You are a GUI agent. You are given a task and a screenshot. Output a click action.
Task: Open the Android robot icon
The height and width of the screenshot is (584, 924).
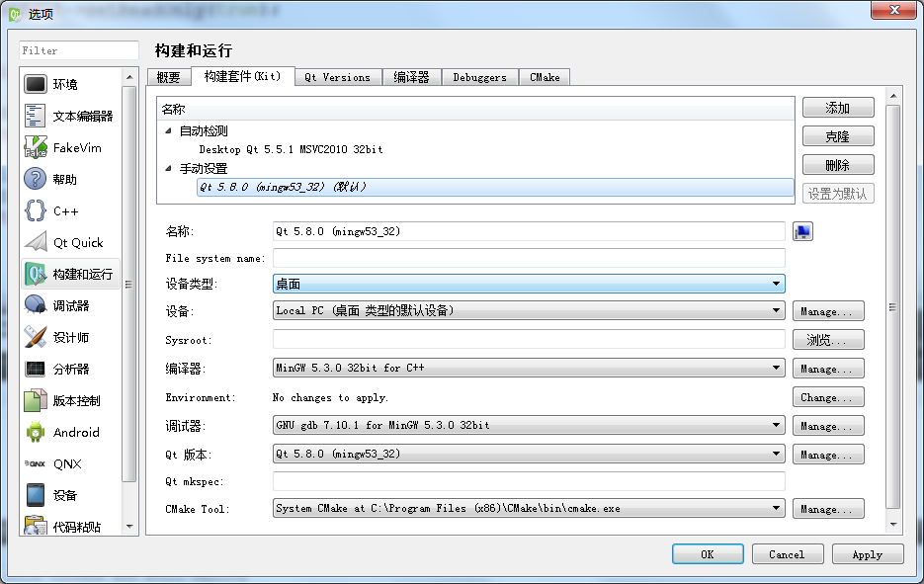[x=36, y=432]
